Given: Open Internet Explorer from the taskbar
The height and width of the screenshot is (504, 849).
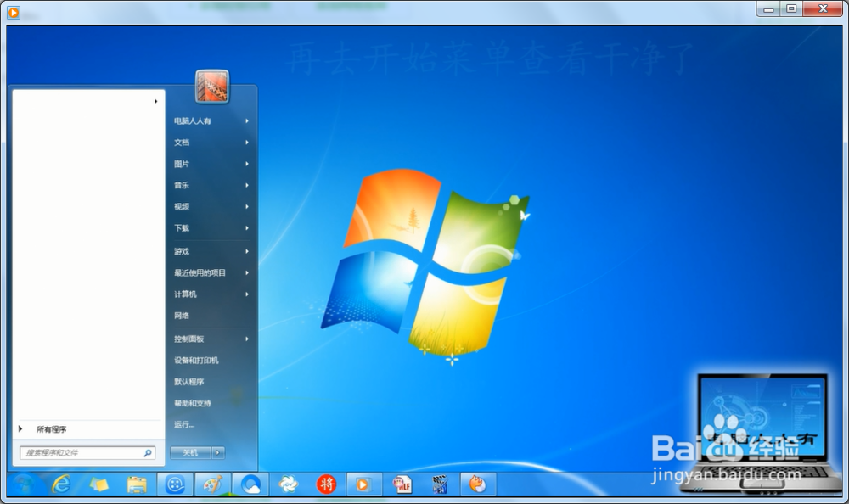Looking at the screenshot, I should click(x=61, y=484).
